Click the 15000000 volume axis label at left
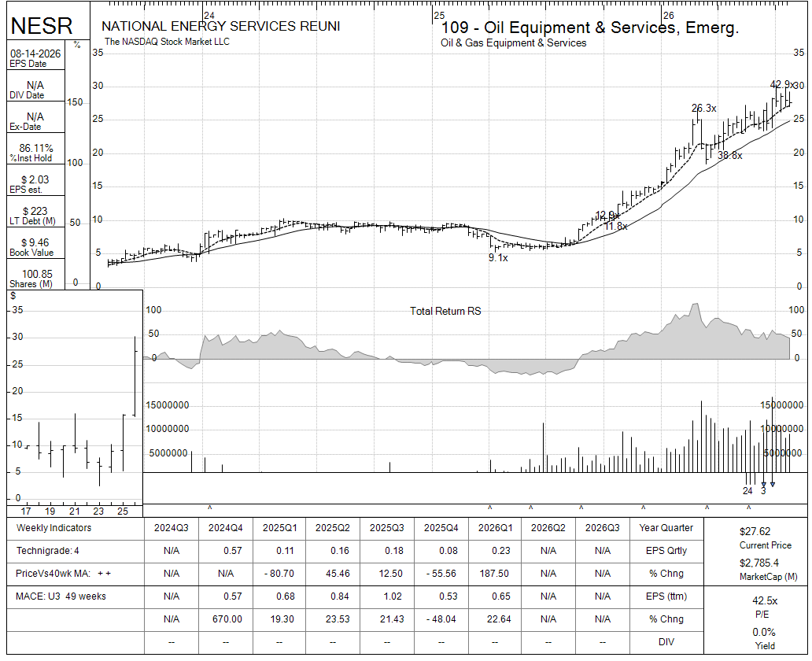 (x=168, y=405)
